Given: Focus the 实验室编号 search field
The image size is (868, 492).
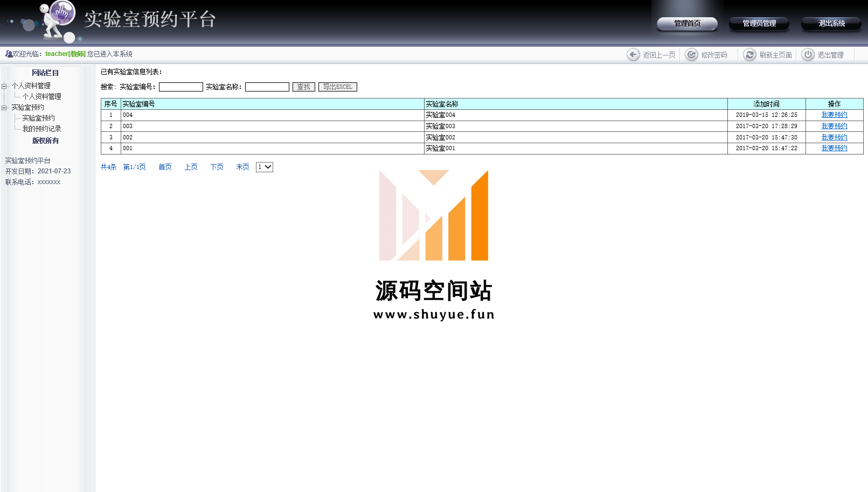Looking at the screenshot, I should click(181, 87).
